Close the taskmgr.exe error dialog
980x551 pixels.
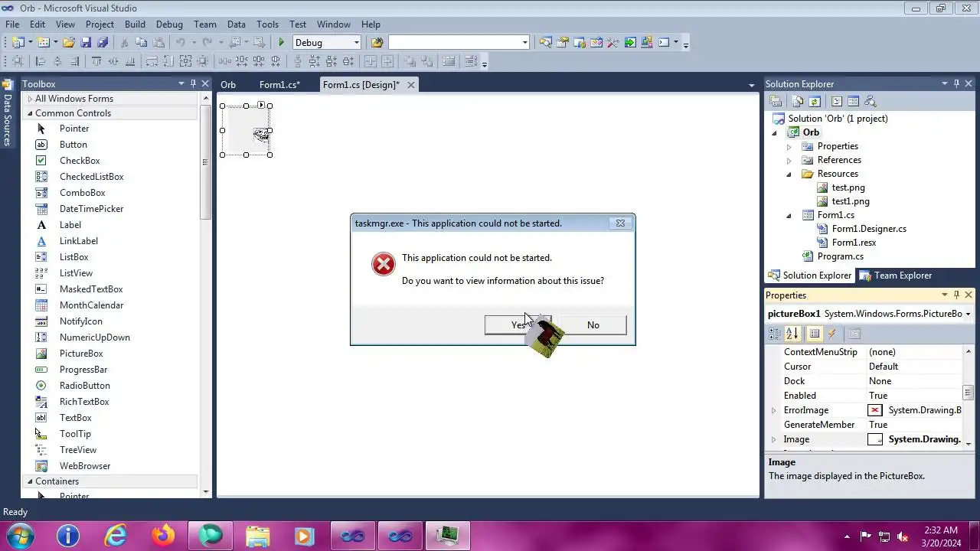tap(620, 223)
